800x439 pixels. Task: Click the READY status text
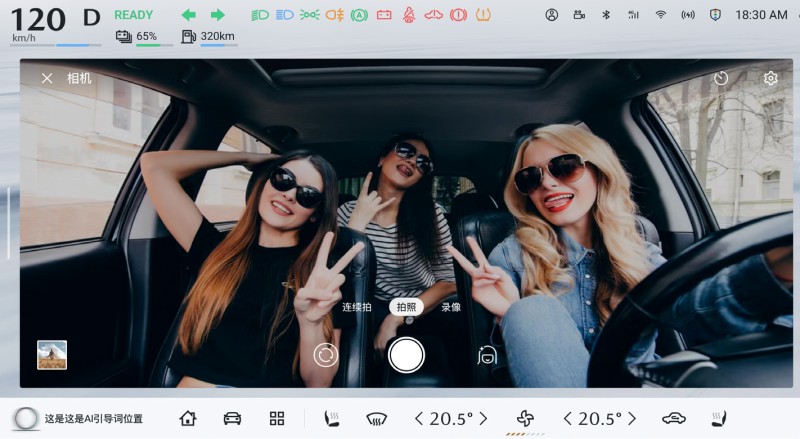click(134, 15)
